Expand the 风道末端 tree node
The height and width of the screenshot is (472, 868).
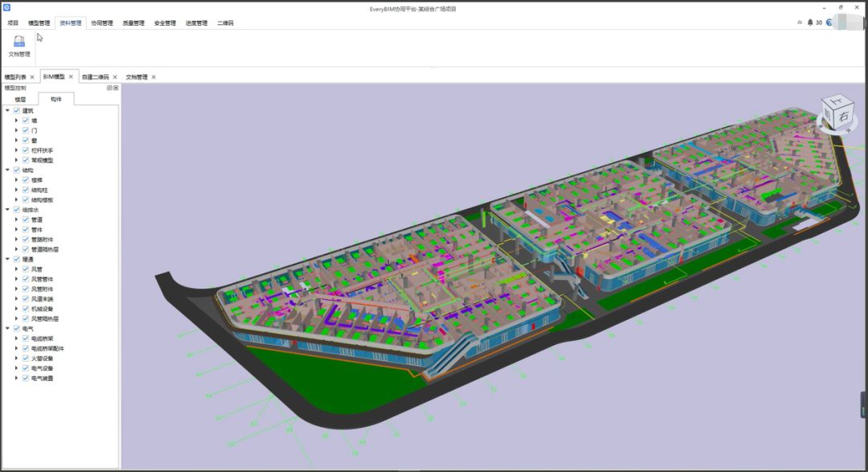click(17, 299)
